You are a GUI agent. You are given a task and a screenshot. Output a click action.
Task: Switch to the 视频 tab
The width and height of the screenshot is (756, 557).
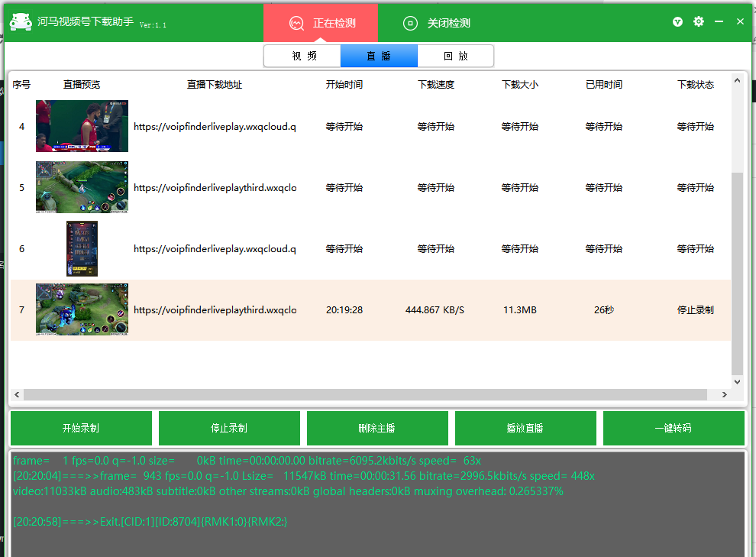pyautogui.click(x=302, y=56)
